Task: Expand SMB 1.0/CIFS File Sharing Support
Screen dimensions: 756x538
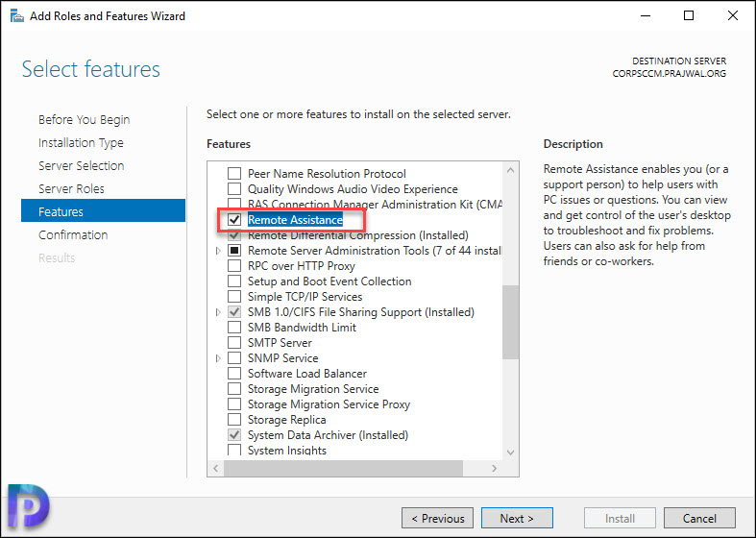Action: [218, 312]
